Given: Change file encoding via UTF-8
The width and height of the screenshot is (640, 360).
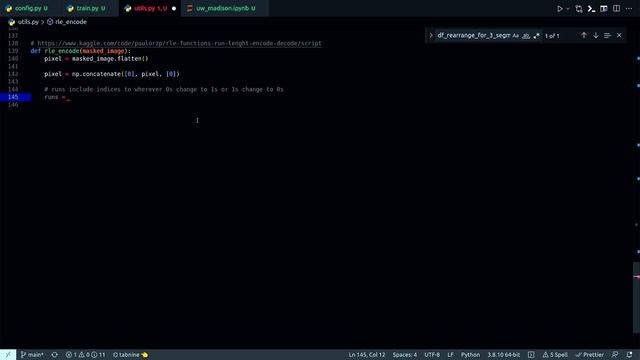Looking at the screenshot, I should 432,355.
